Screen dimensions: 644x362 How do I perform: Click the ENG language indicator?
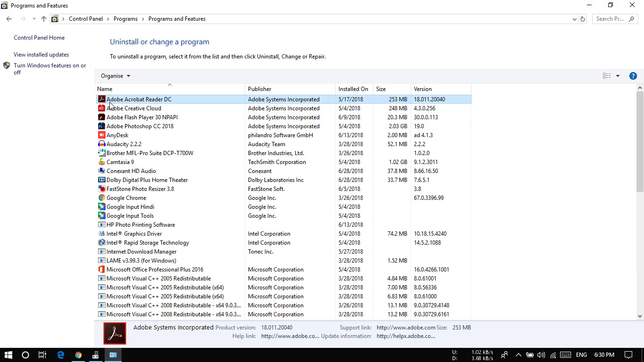[581, 355]
